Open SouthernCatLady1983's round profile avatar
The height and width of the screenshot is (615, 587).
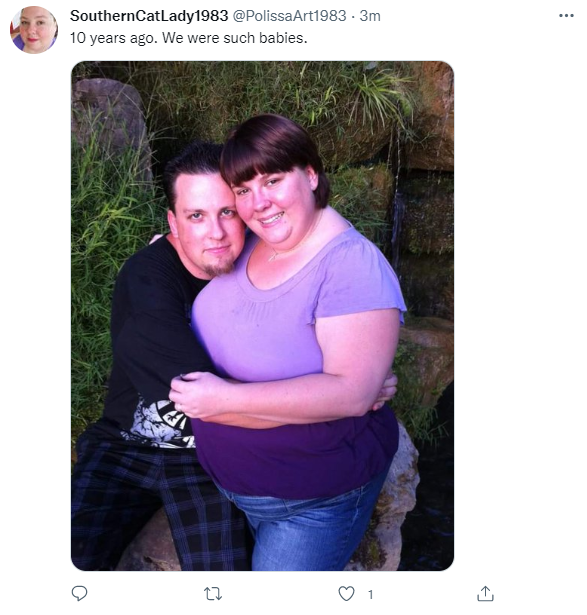coord(34,30)
